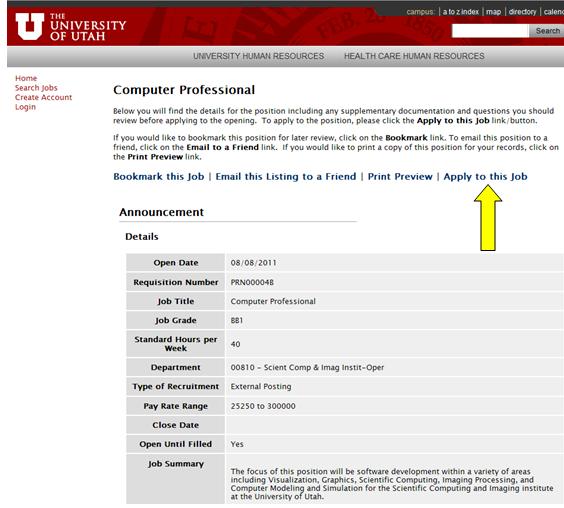Select the job grade value 881
The height and width of the screenshot is (508, 564).
coord(237,320)
